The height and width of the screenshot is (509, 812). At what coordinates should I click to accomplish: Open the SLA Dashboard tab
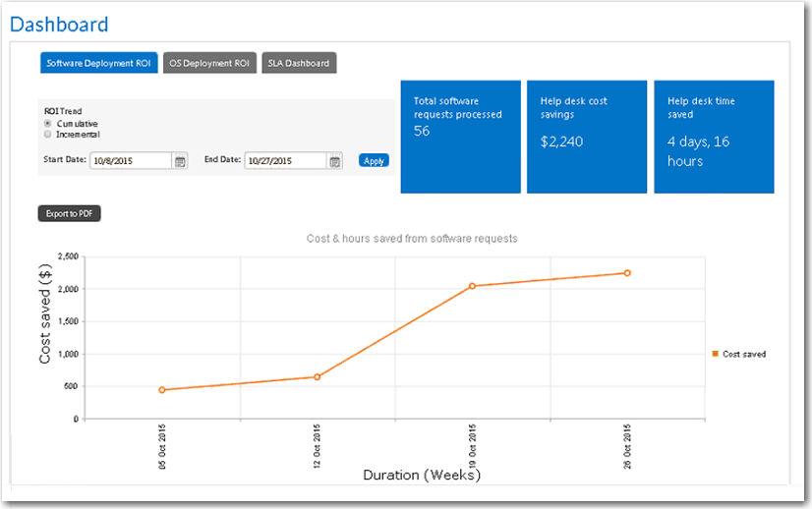tap(299, 63)
